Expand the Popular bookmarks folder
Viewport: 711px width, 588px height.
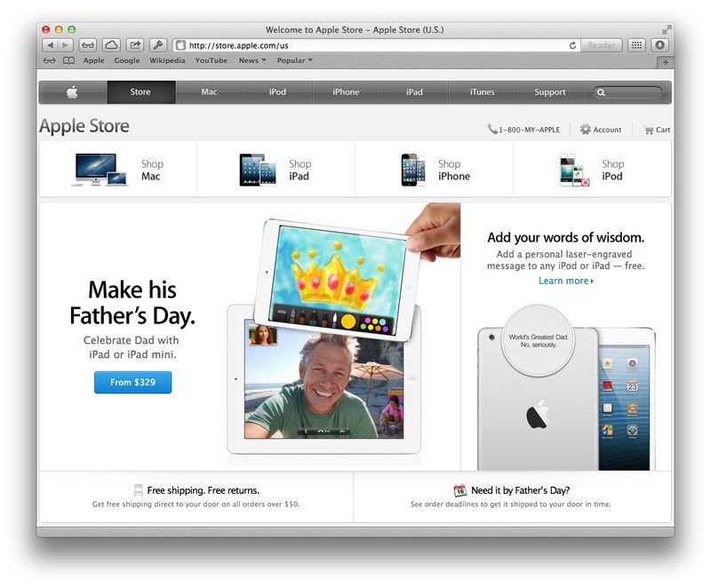(x=295, y=60)
